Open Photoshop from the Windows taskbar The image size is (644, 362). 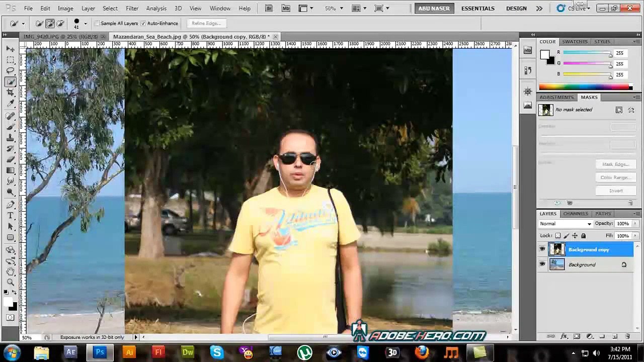[100, 352]
